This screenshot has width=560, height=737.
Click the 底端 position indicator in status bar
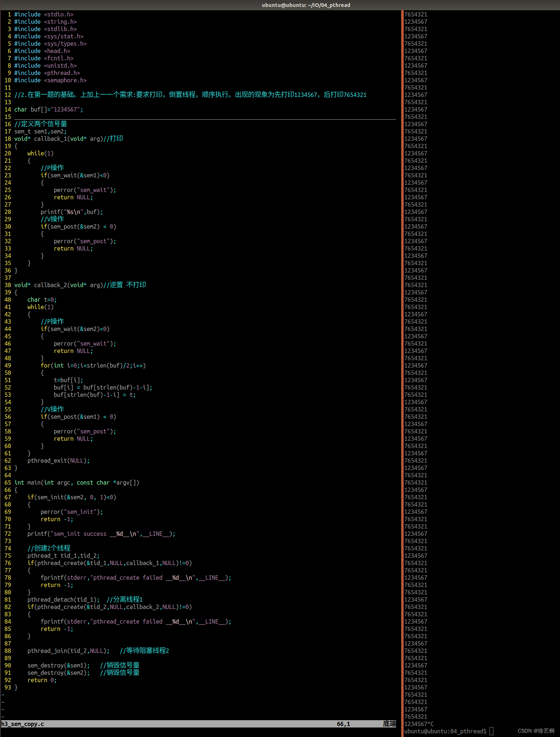pos(390,724)
